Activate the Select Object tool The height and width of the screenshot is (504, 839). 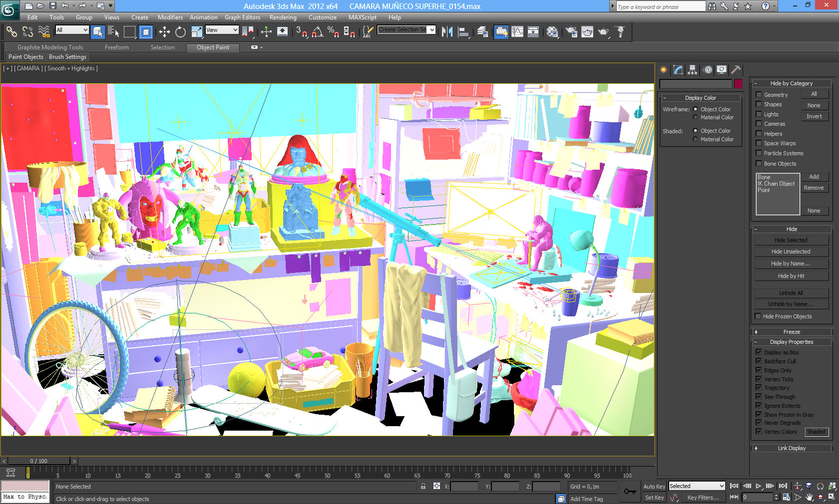pos(98,32)
